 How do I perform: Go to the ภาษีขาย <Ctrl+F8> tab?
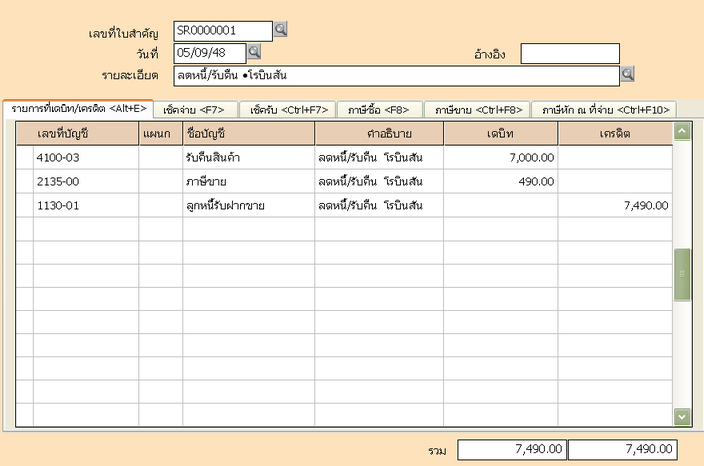point(475,109)
